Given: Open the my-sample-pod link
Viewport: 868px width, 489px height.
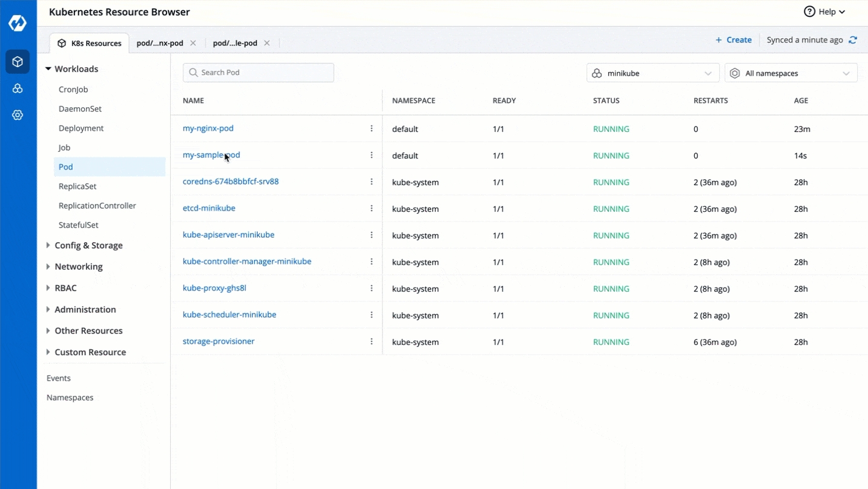Looking at the screenshot, I should pyautogui.click(x=211, y=155).
